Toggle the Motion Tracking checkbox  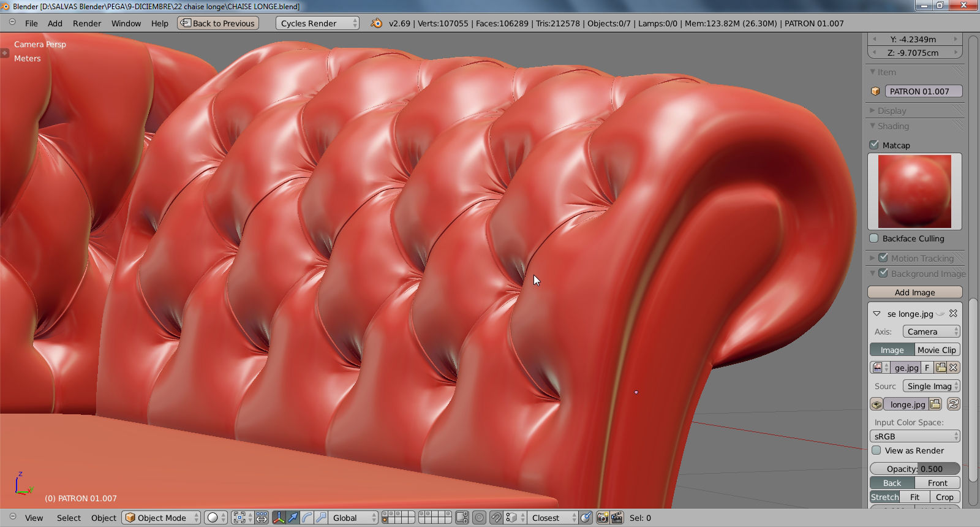pos(883,258)
